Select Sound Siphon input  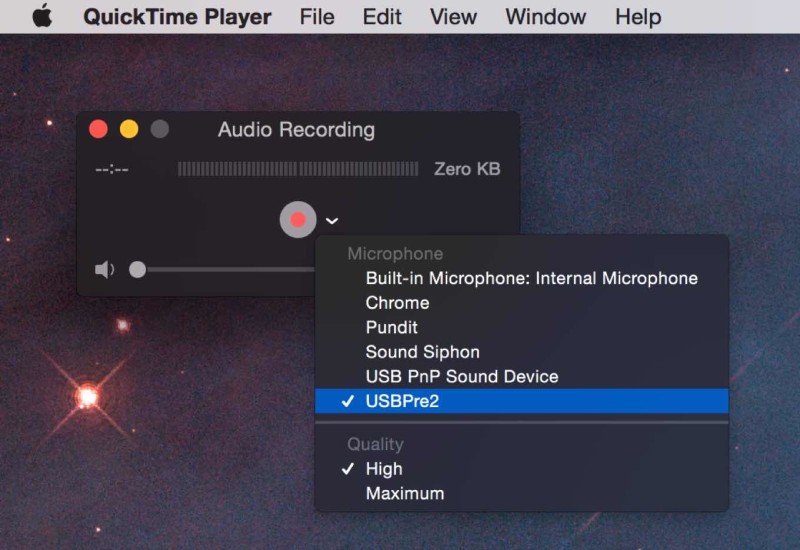(x=521, y=352)
